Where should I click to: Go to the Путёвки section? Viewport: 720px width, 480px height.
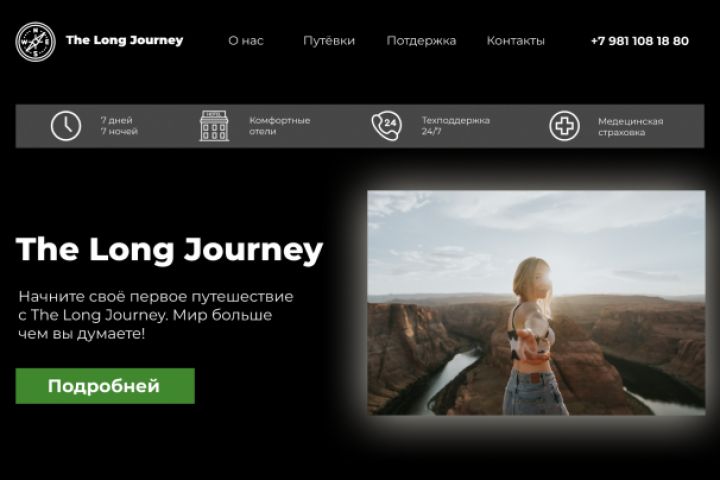pos(329,41)
